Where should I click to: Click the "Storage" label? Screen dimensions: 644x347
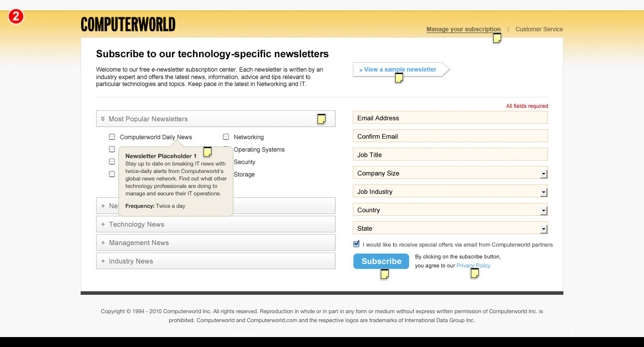(244, 174)
